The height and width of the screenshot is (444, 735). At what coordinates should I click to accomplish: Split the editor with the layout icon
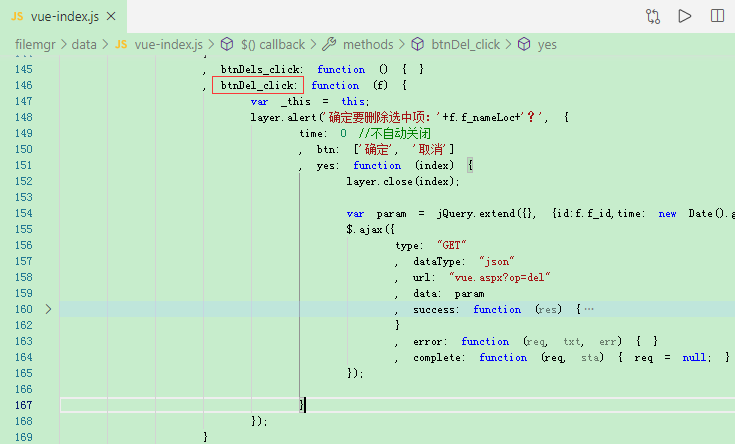717,16
